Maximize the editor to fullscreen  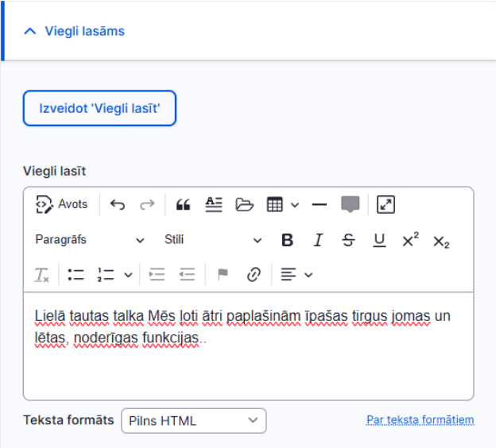pyautogui.click(x=386, y=205)
